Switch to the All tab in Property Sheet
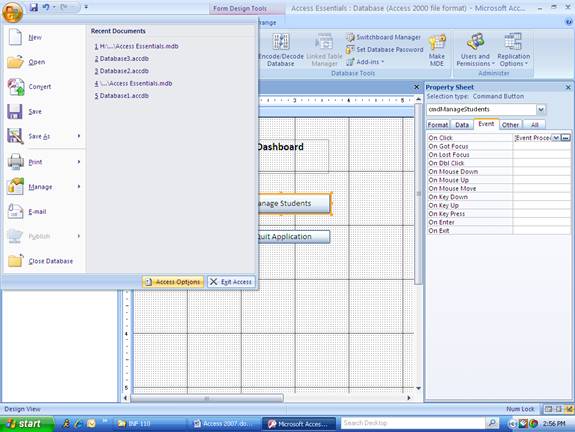The width and height of the screenshot is (575, 432). [x=534, y=125]
